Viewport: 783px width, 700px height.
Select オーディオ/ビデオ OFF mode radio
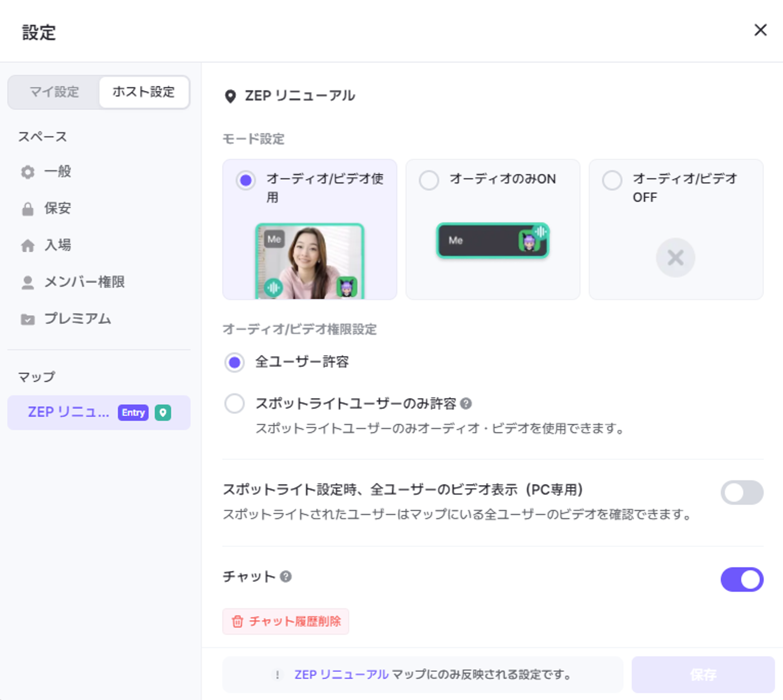point(612,180)
